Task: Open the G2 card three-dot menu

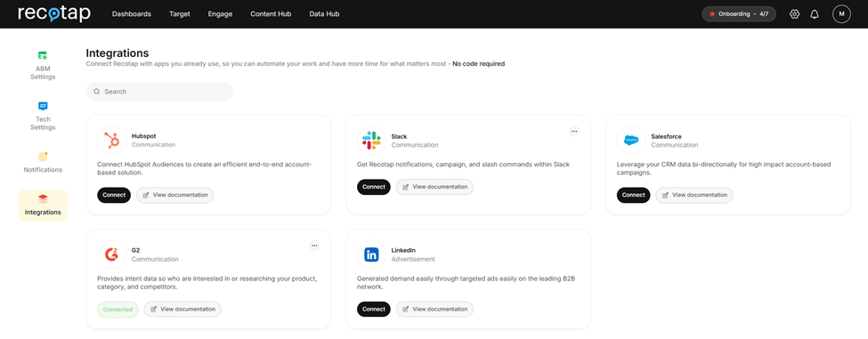Action: (314, 245)
